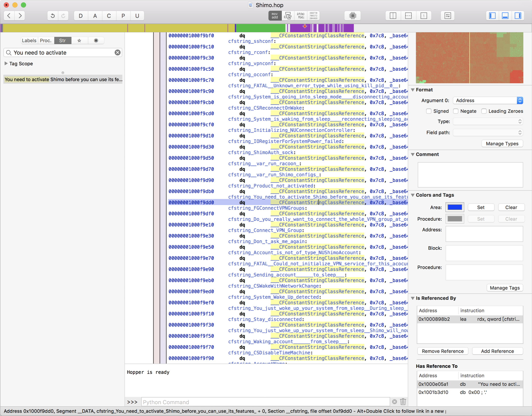
Task: Toggle the bottom console panel
Action: click(505, 16)
